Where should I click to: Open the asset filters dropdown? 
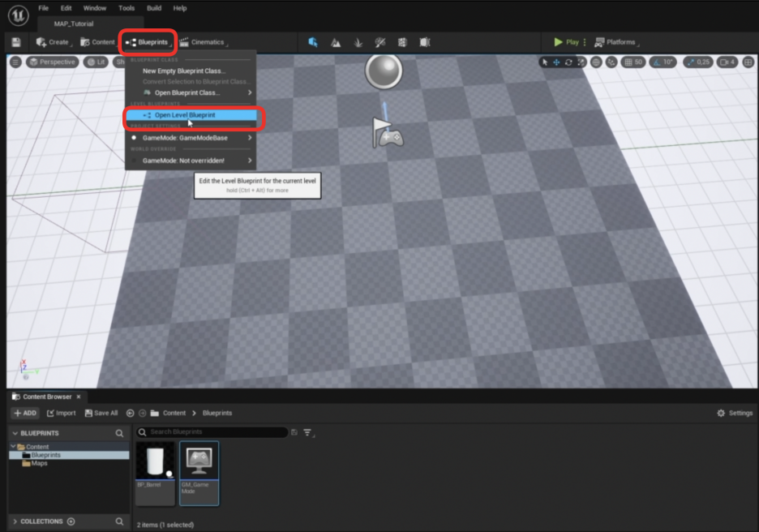[308, 432]
